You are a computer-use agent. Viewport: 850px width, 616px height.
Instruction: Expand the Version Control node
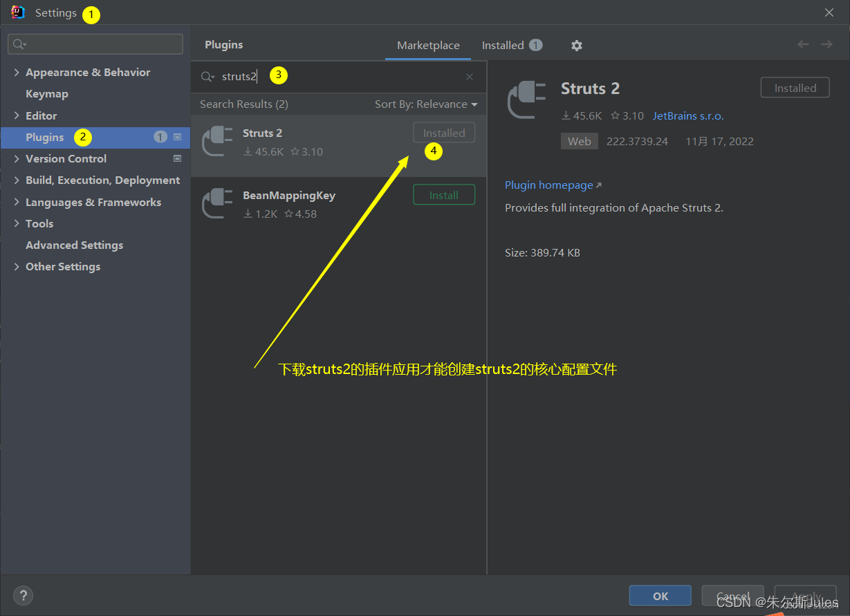pyautogui.click(x=17, y=158)
